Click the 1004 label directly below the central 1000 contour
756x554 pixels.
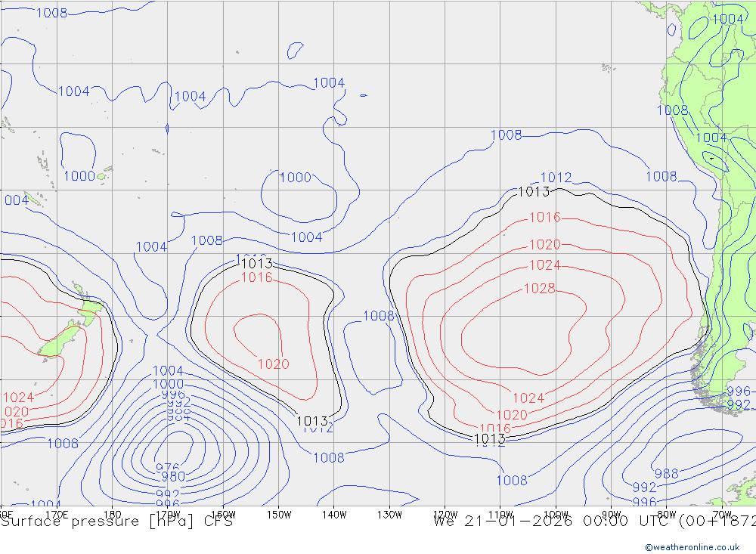coord(307,237)
